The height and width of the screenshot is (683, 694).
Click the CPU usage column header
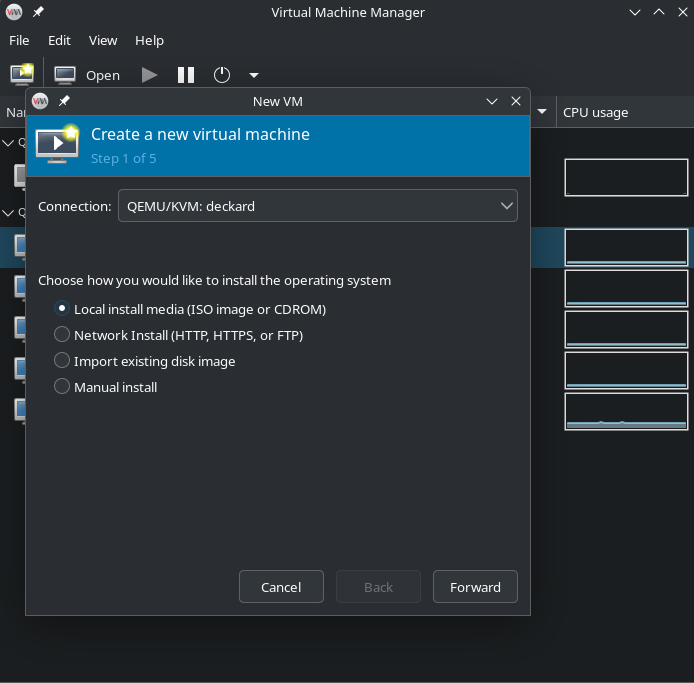(x=620, y=112)
